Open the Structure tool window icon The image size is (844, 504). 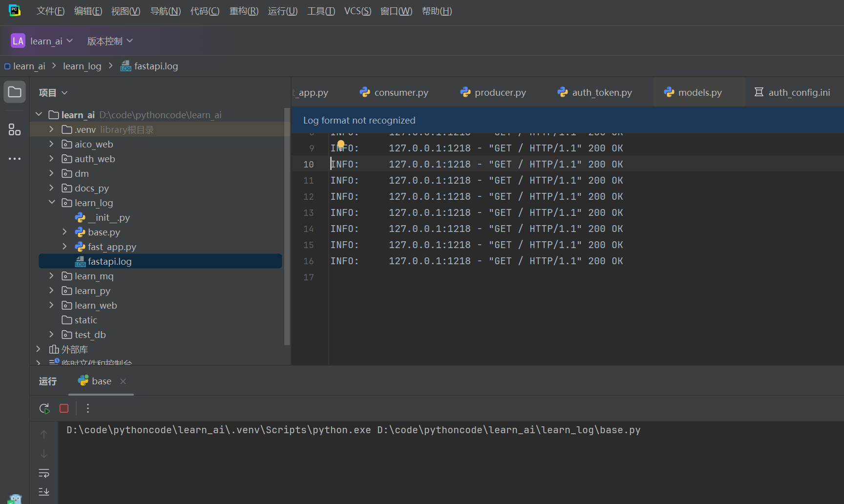[15, 129]
